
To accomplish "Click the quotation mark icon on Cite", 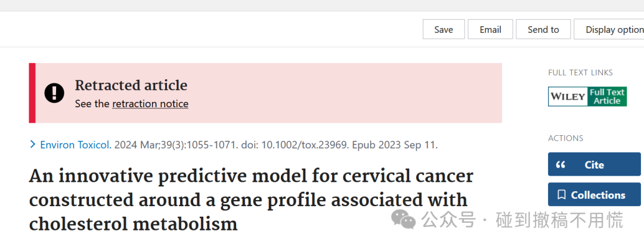I will click(560, 165).
